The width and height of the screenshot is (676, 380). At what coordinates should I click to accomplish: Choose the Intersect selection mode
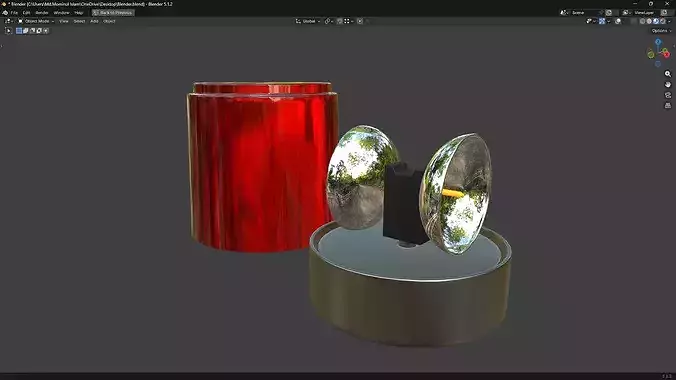point(46,31)
